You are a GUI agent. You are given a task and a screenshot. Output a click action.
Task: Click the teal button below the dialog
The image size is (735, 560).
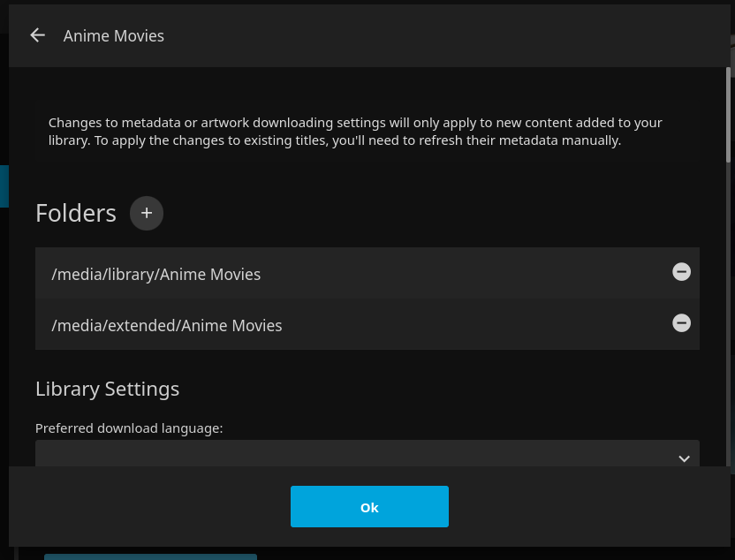[150, 556]
